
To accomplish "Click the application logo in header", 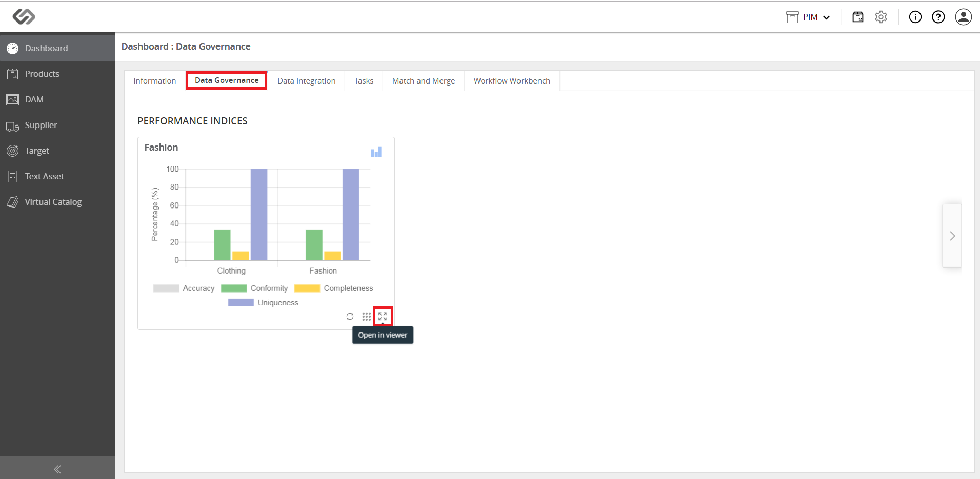I will 24,16.
